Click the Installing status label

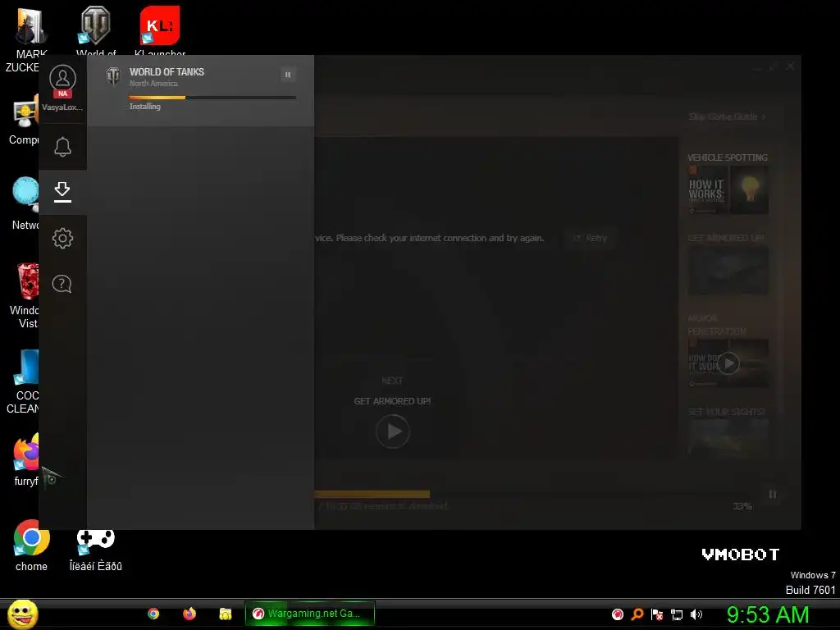(144, 107)
